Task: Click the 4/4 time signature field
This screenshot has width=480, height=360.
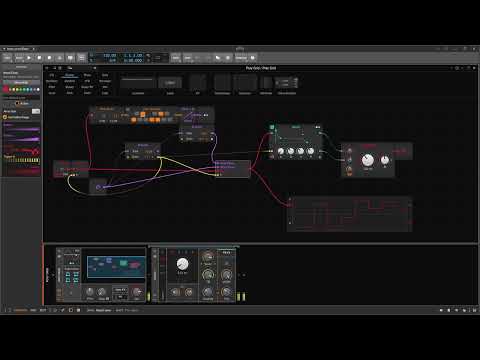Action: coord(113,60)
